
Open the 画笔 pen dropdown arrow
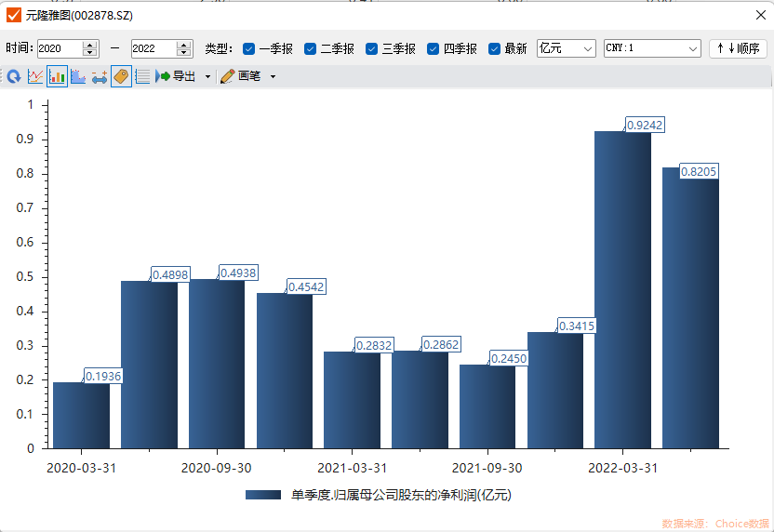coord(273,76)
